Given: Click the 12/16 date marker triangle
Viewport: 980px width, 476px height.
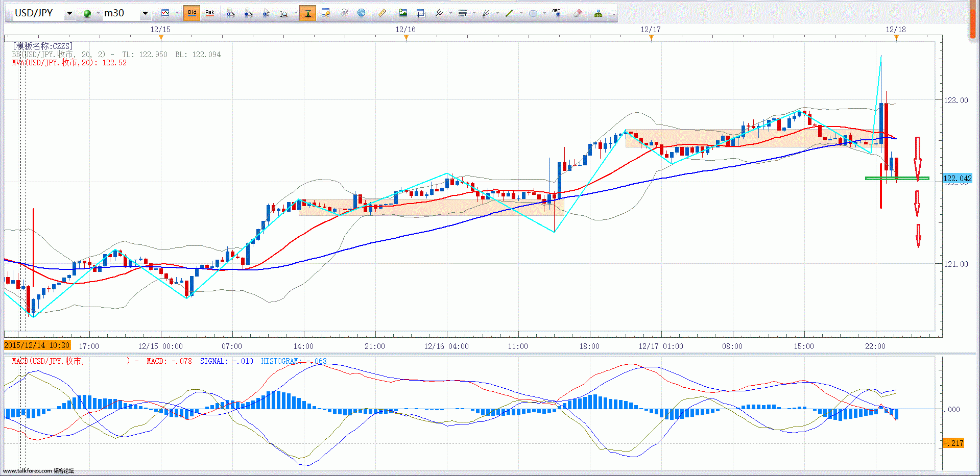Looking at the screenshot, I should pos(406,37).
